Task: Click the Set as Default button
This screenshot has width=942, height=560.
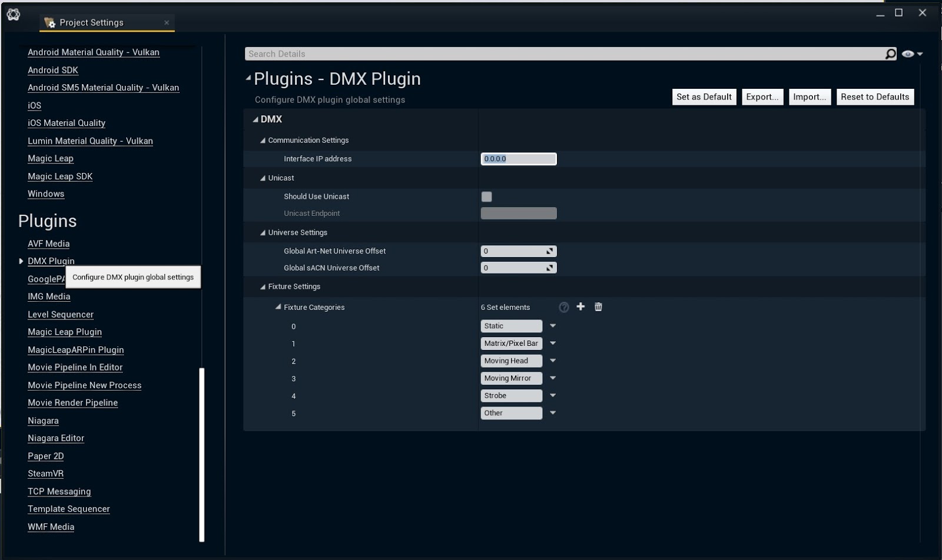Action: coord(704,97)
